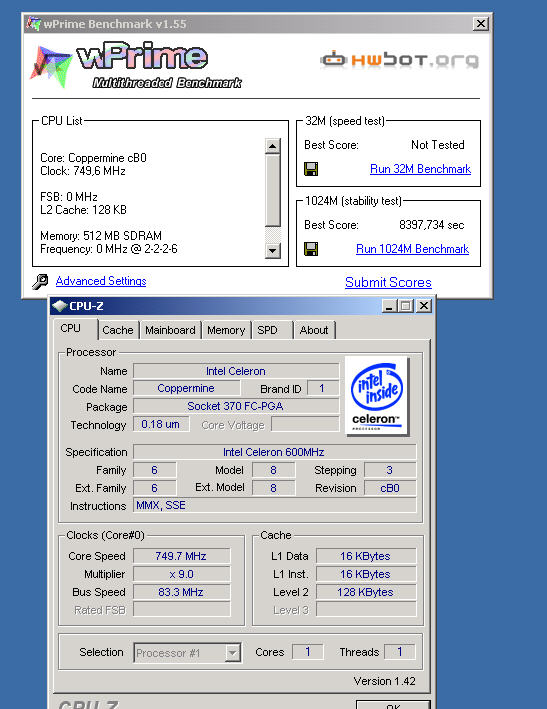Click the 1024M Best Score 8397,734 sec
Screen dimensions: 547x709
pos(432,225)
